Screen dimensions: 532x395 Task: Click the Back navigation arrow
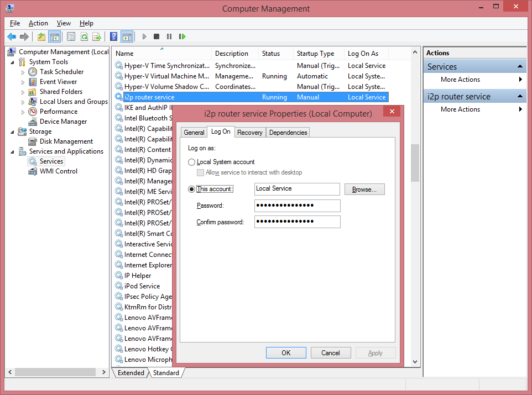coord(12,36)
